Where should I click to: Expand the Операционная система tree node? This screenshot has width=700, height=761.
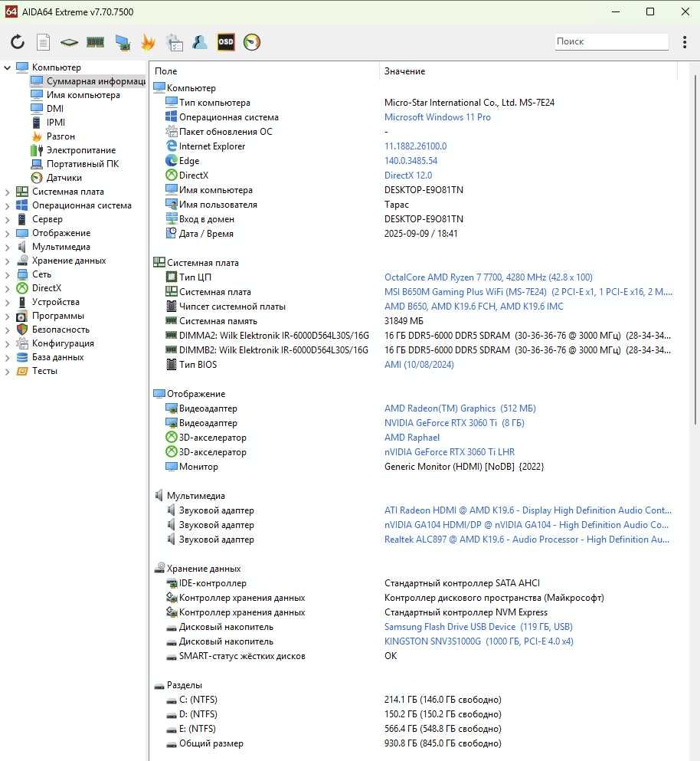8,206
